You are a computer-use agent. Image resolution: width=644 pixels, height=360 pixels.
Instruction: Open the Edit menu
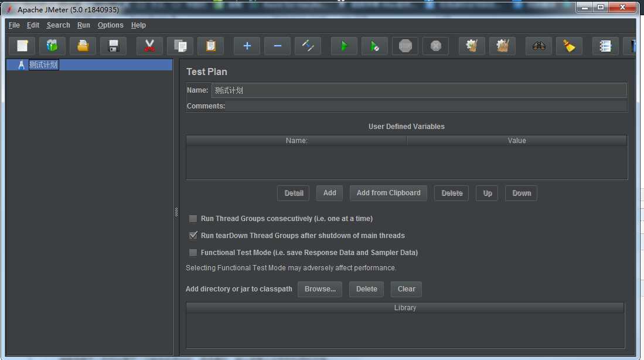[x=33, y=25]
